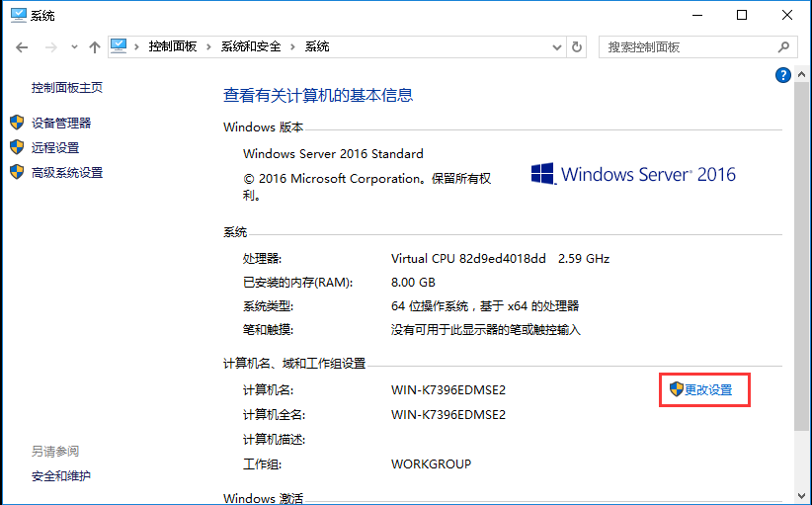Select the WORKGROUP value

[432, 464]
